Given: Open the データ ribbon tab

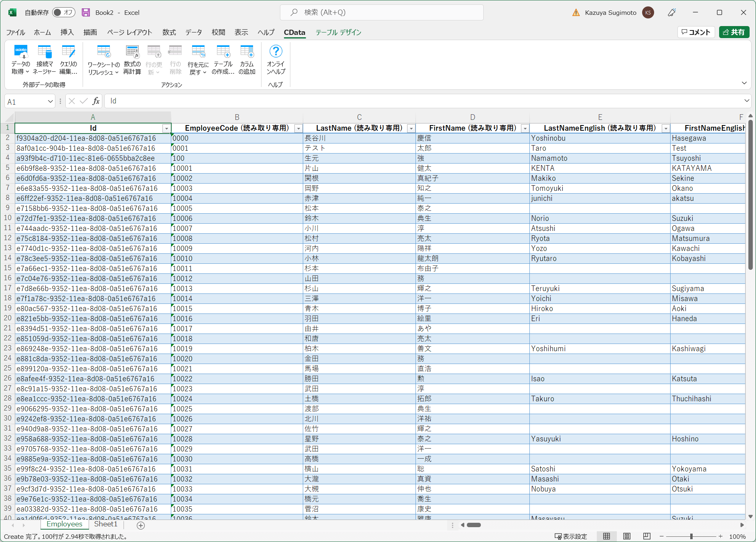Looking at the screenshot, I should [x=193, y=32].
